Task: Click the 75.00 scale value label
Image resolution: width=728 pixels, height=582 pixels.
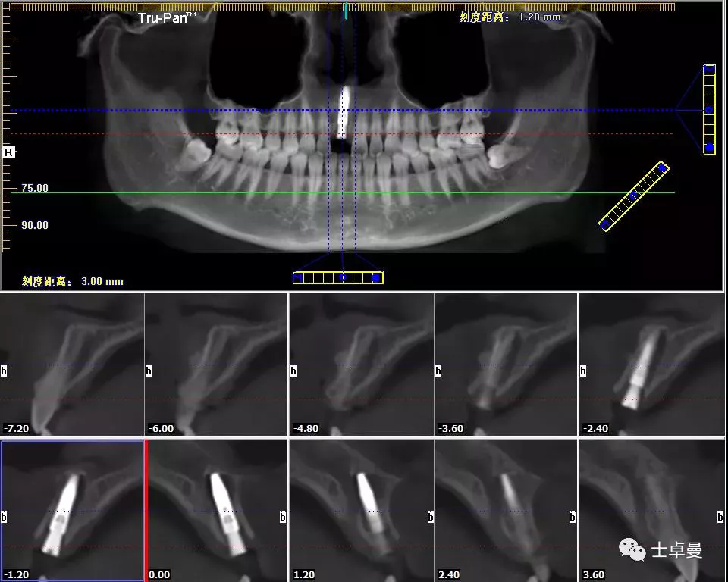Action: pos(35,188)
